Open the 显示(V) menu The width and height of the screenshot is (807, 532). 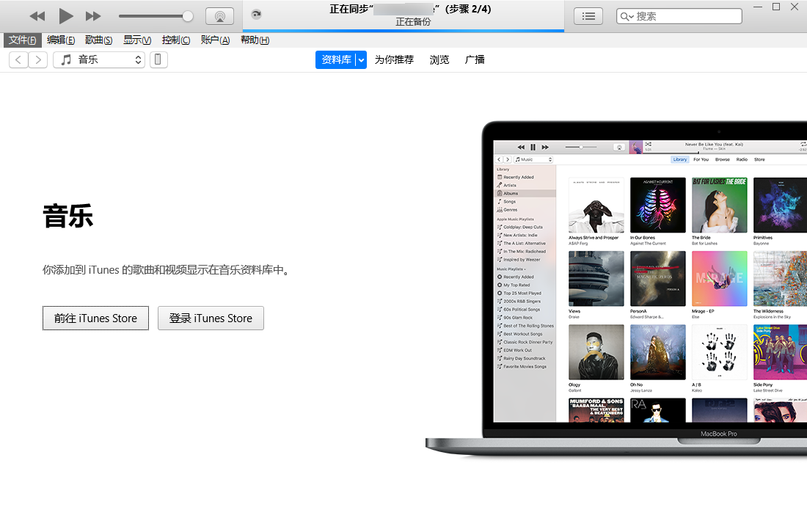[137, 40]
